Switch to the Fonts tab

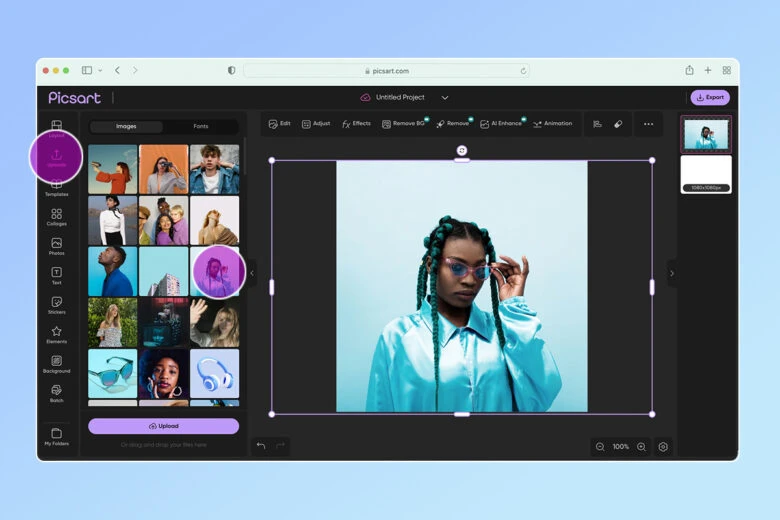pyautogui.click(x=201, y=127)
